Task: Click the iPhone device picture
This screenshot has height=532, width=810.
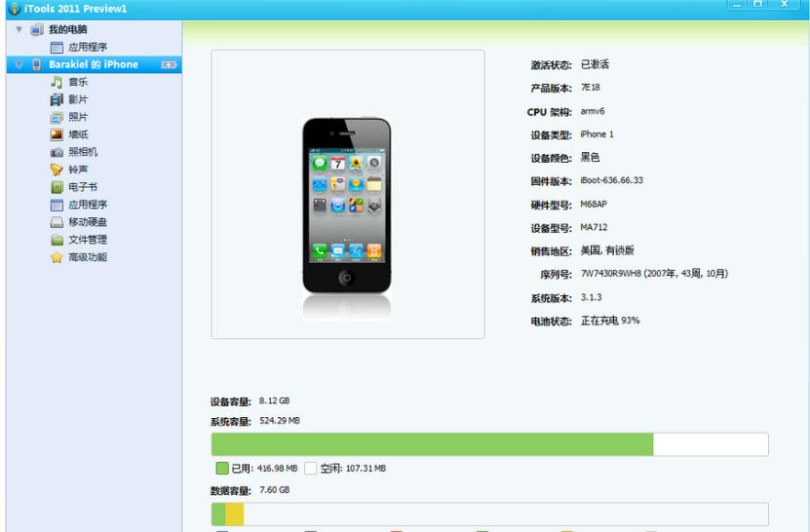Action: click(x=347, y=207)
